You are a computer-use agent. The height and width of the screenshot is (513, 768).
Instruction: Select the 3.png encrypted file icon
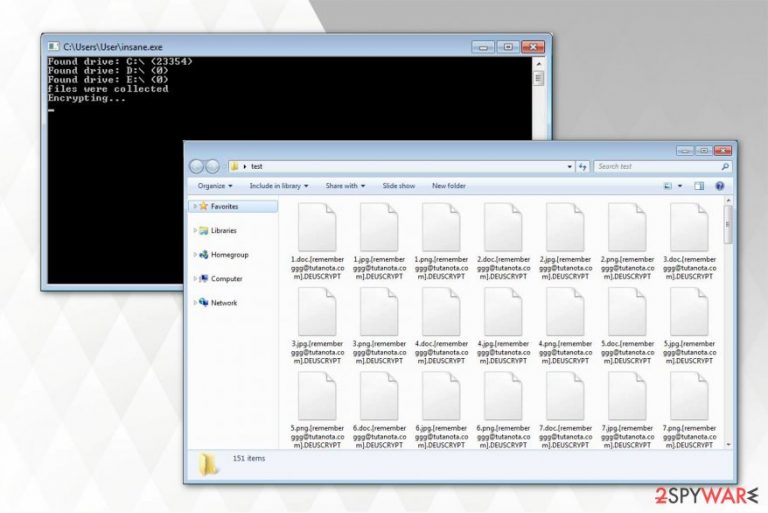[x=379, y=312]
